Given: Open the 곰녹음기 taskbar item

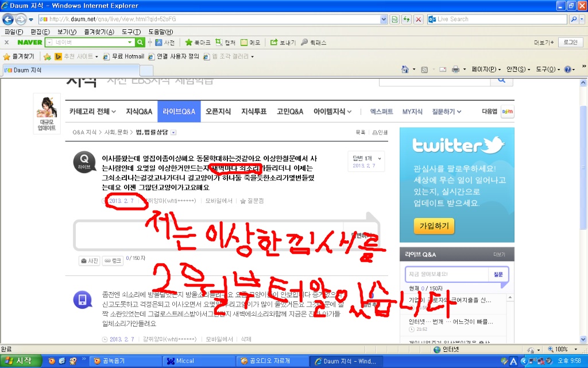Looking at the screenshot, I should pyautogui.click(x=126, y=361).
